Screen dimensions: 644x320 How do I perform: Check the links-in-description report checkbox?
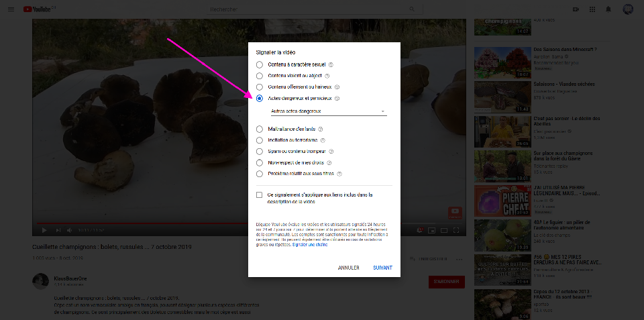(x=259, y=195)
